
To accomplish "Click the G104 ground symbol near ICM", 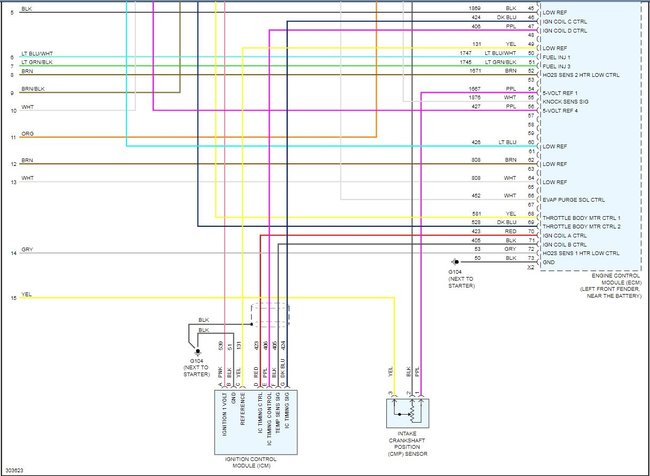I will (x=198, y=351).
